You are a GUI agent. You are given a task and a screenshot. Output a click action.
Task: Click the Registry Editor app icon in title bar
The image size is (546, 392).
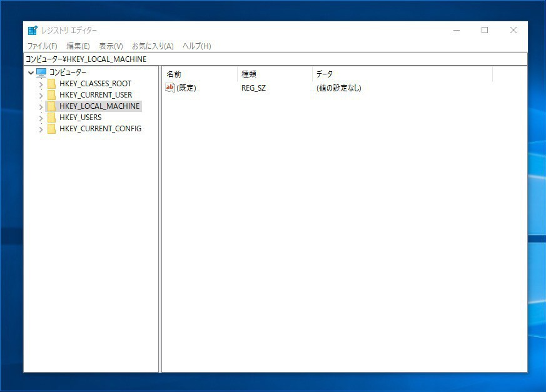33,31
